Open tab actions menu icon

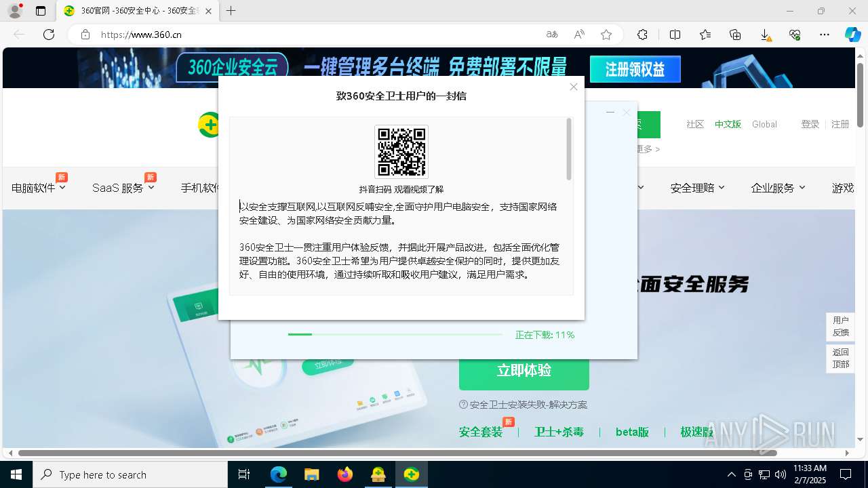[x=41, y=11]
